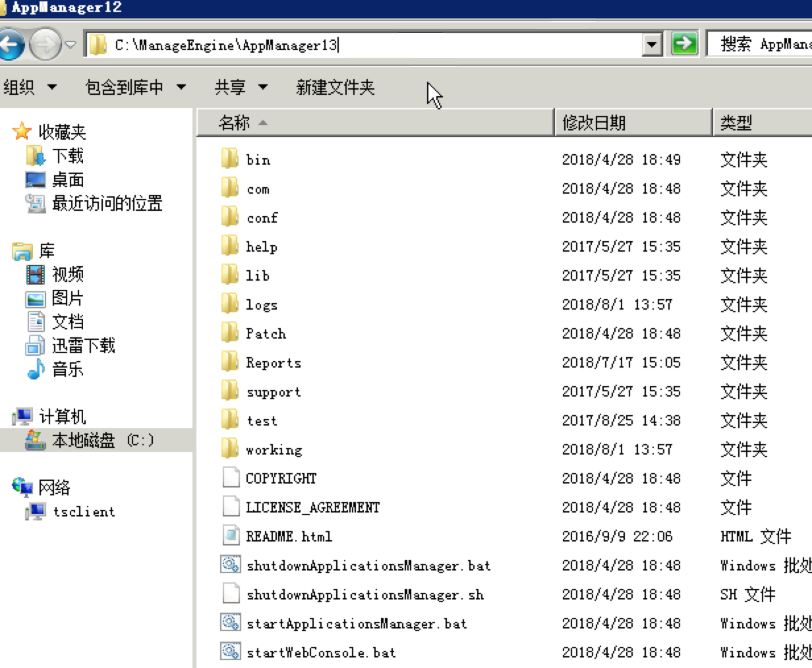
Task: Select the file name text README.html
Action: click(289, 537)
